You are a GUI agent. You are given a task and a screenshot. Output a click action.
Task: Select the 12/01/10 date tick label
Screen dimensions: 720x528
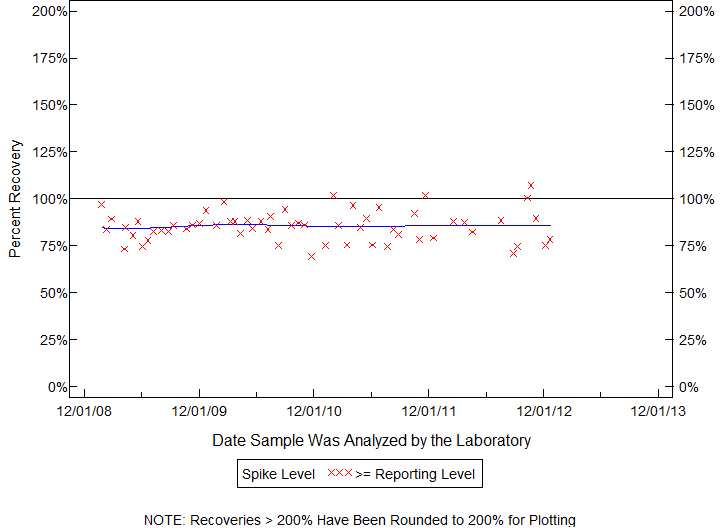coord(314,410)
